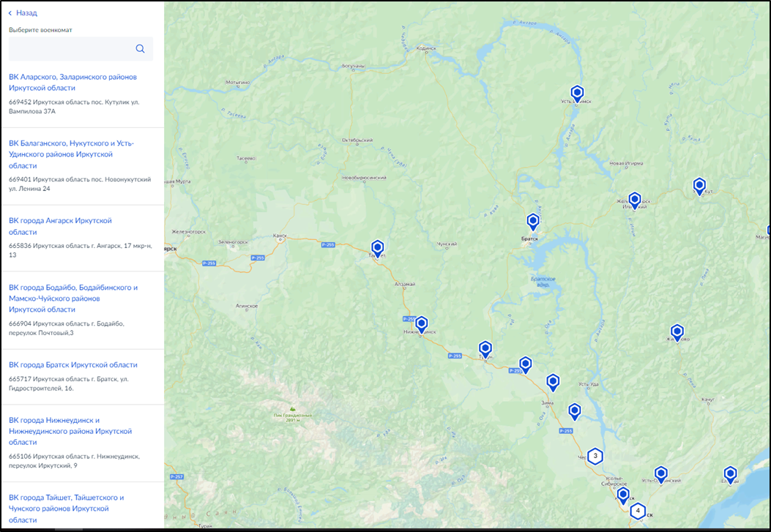Open ВК Балаганского, Нукутского районов entry
This screenshot has width=771, height=532.
pos(71,154)
